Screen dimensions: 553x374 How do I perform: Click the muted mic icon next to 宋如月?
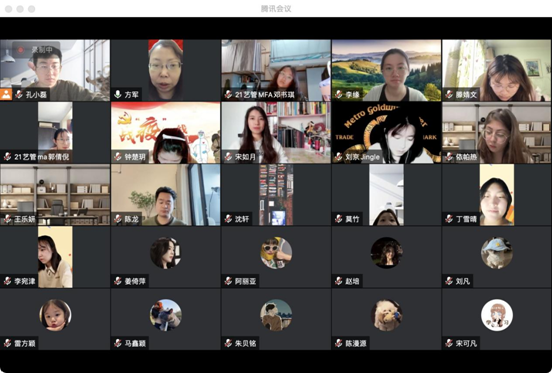tap(228, 156)
